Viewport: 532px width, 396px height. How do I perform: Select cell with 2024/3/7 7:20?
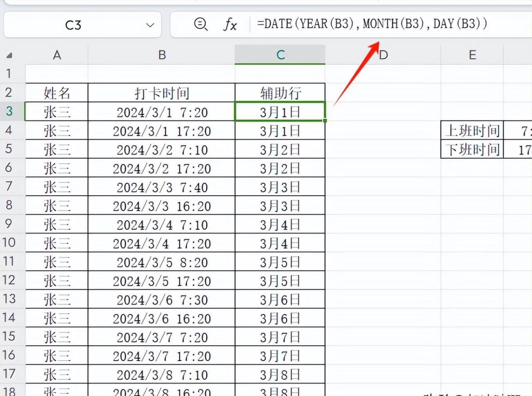(x=162, y=337)
